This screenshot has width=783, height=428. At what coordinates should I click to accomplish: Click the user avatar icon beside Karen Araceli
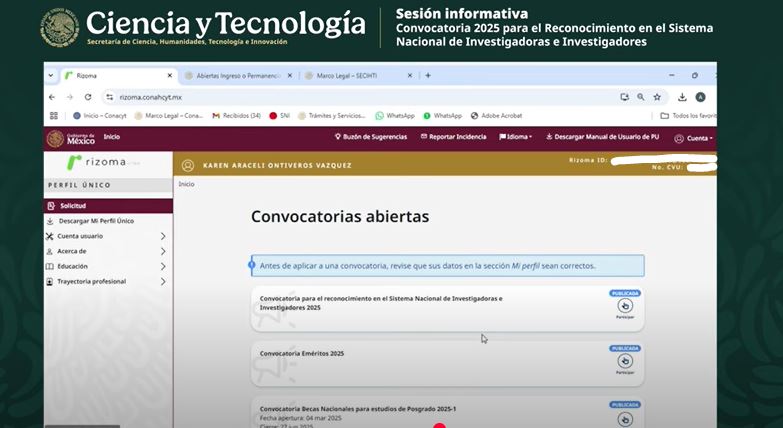(187, 165)
